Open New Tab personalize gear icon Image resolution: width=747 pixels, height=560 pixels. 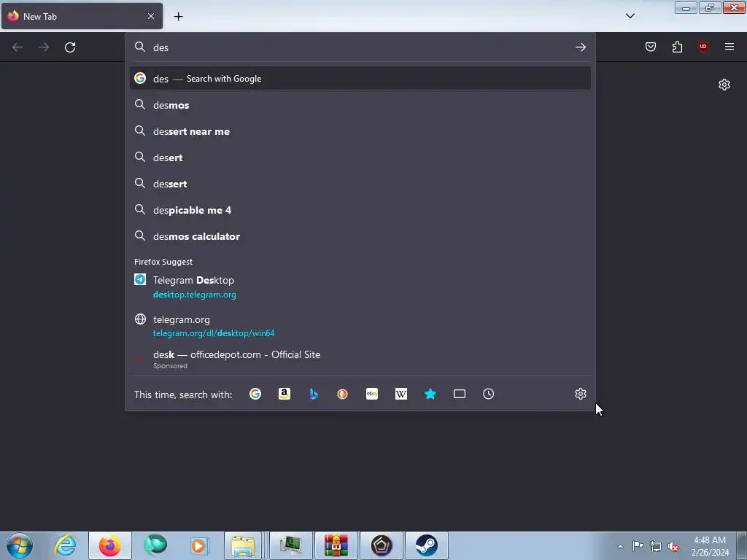pos(724,85)
